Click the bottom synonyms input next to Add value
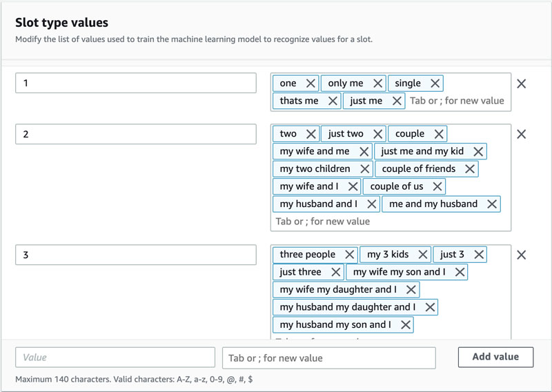Screen dimensions: 552x392 coord(329,358)
